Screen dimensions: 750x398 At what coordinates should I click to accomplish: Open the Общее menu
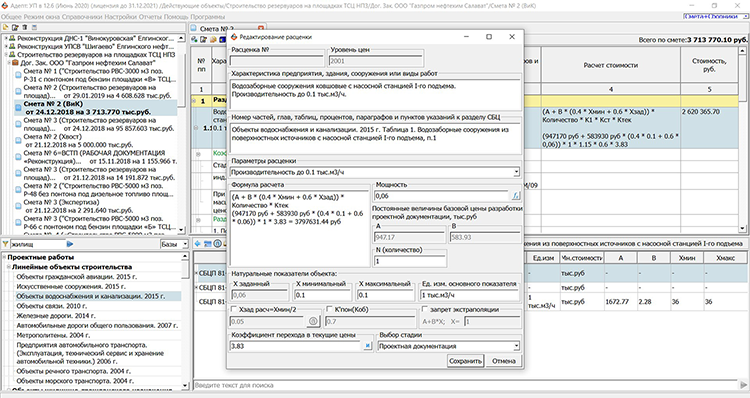(11, 17)
